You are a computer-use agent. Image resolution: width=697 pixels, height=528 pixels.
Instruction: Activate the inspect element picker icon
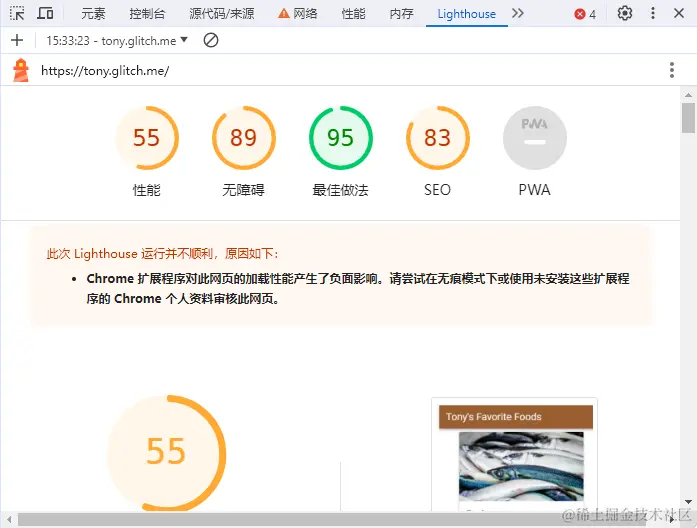tap(17, 13)
